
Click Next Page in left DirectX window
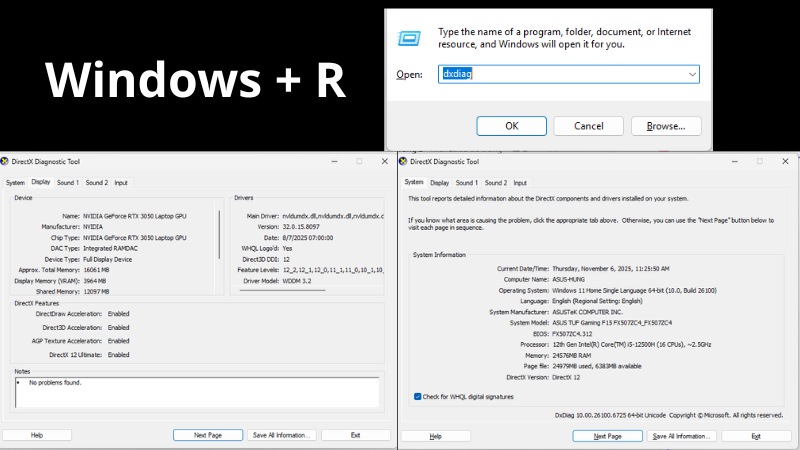[x=208, y=435]
